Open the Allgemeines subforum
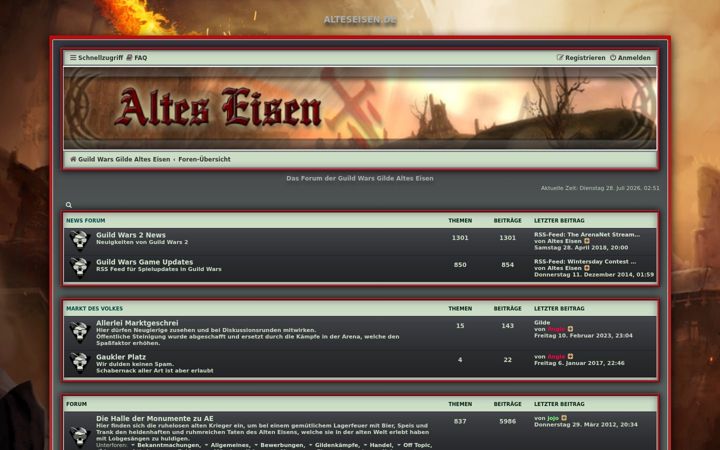This screenshot has width=720, height=450. tap(229, 445)
